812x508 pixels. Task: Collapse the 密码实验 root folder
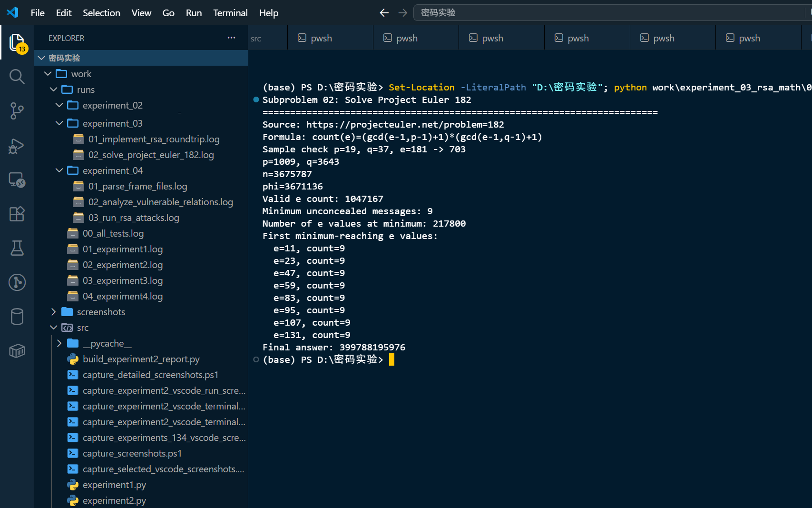(x=41, y=58)
